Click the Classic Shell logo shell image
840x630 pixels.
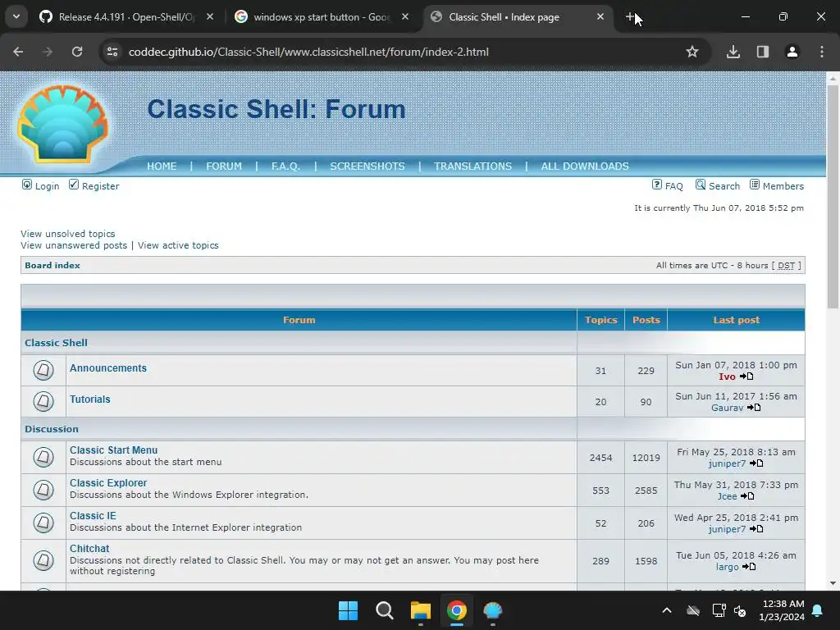(x=62, y=124)
